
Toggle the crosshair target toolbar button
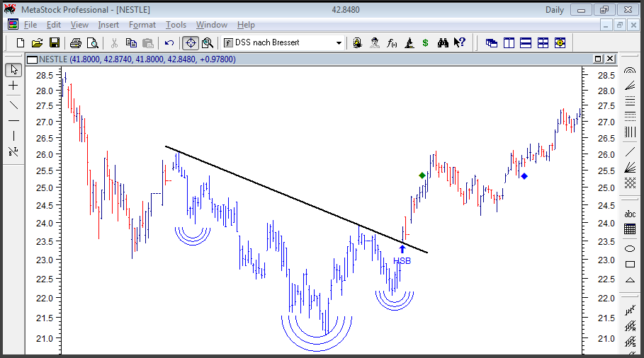pos(191,42)
